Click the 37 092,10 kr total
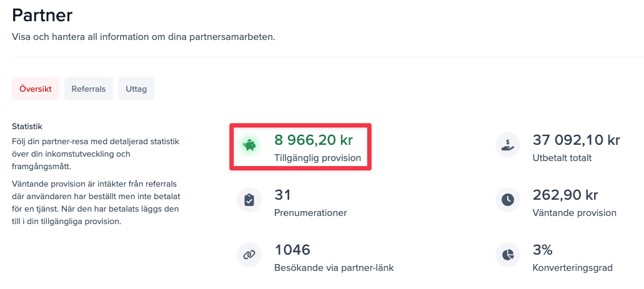644x289 pixels. (576, 139)
